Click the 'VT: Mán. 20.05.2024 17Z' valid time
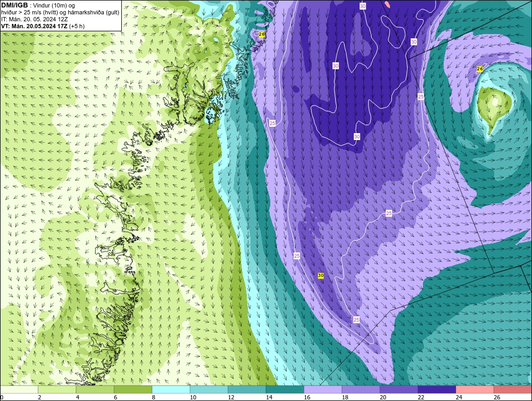This screenshot has width=532, height=401. (x=34, y=26)
